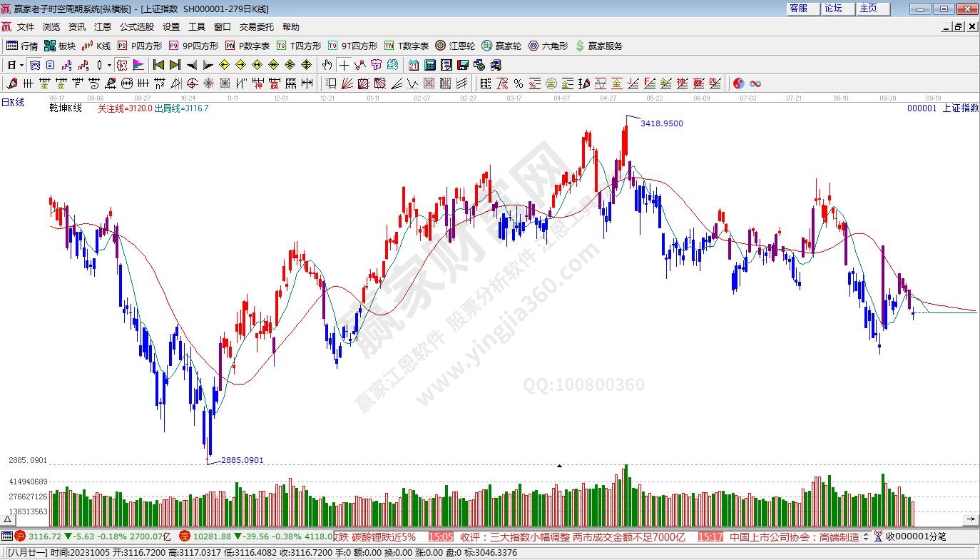Click the percent sign drawing tool

pyautogui.click(x=518, y=83)
